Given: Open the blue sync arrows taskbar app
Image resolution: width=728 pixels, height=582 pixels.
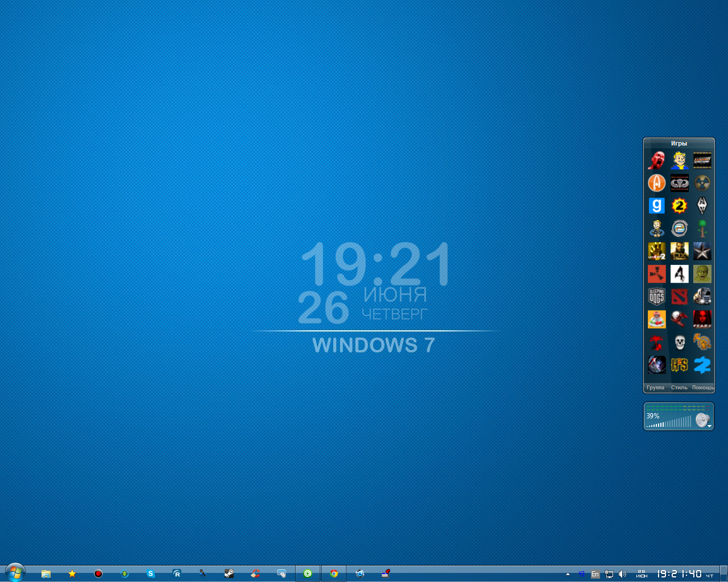Looking at the screenshot, I should pyautogui.click(x=360, y=574).
